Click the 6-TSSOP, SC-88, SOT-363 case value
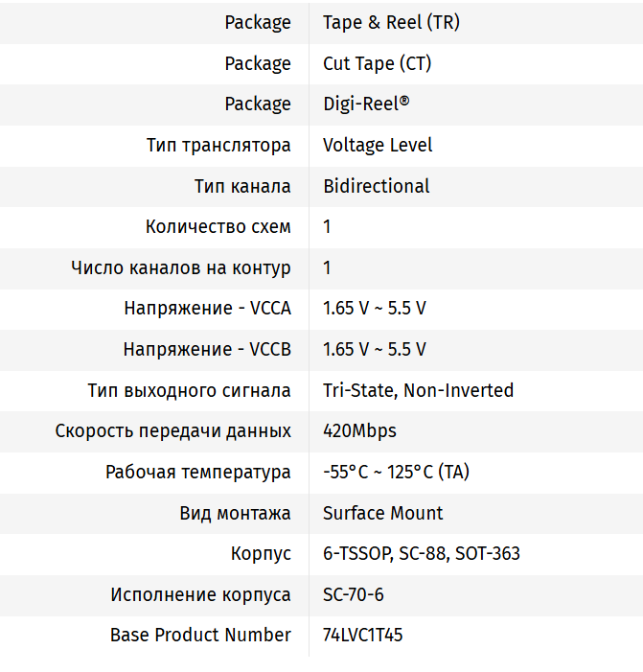This screenshot has height=672, width=643. click(x=422, y=553)
